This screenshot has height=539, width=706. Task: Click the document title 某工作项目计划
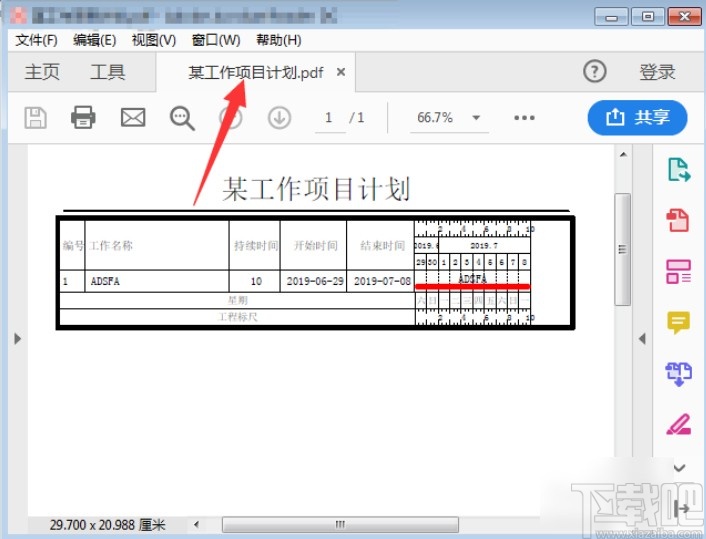[x=316, y=188]
